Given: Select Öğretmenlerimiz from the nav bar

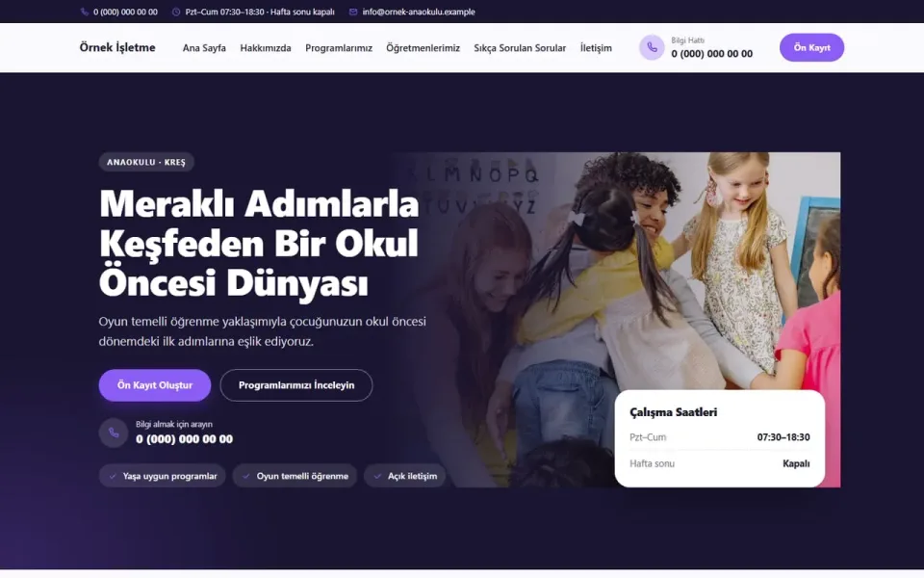Looking at the screenshot, I should pos(423,48).
